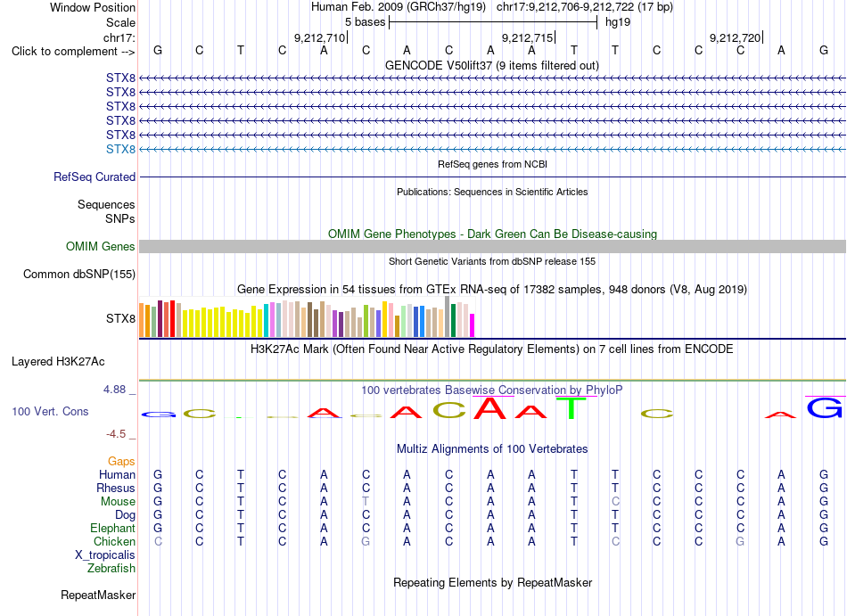Click STX8 label beside GTEx bar chart
The image size is (847, 616).
point(120,318)
